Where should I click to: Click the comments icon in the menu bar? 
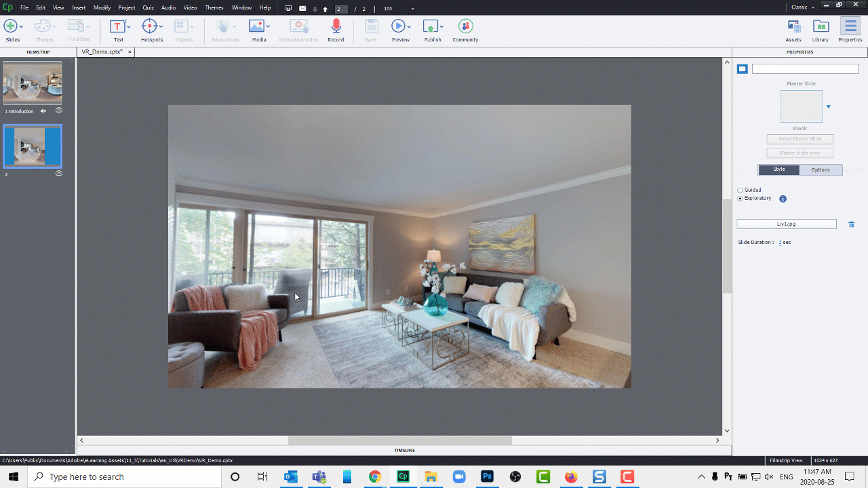coord(289,8)
